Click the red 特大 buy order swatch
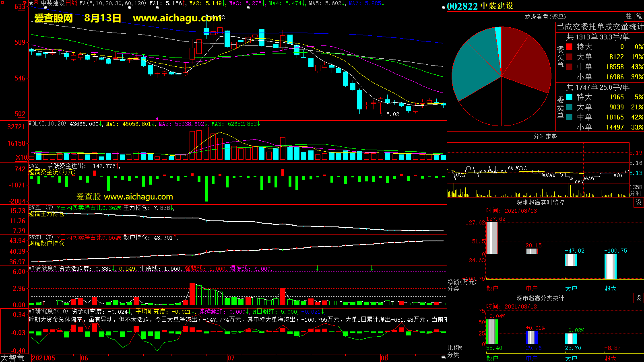Viewport: 644px width, 362px height. pyautogui.click(x=569, y=47)
